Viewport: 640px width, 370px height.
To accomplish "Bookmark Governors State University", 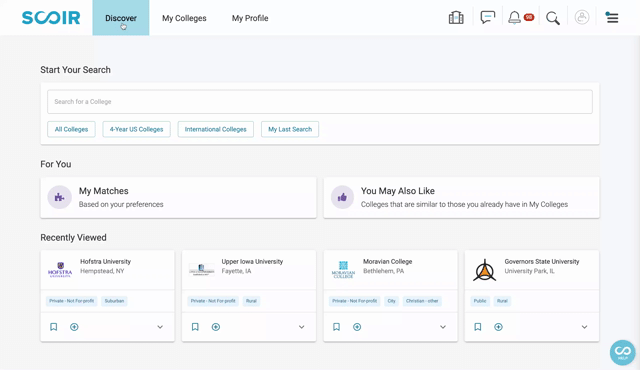I will tap(478, 327).
